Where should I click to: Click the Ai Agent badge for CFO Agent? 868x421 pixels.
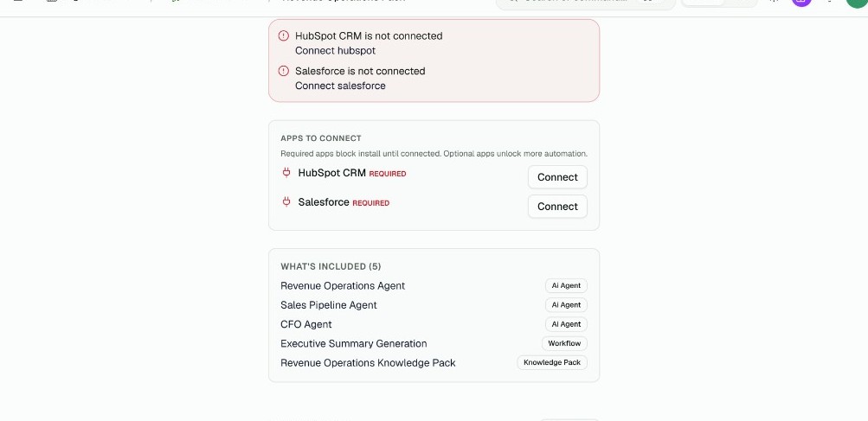(x=566, y=324)
